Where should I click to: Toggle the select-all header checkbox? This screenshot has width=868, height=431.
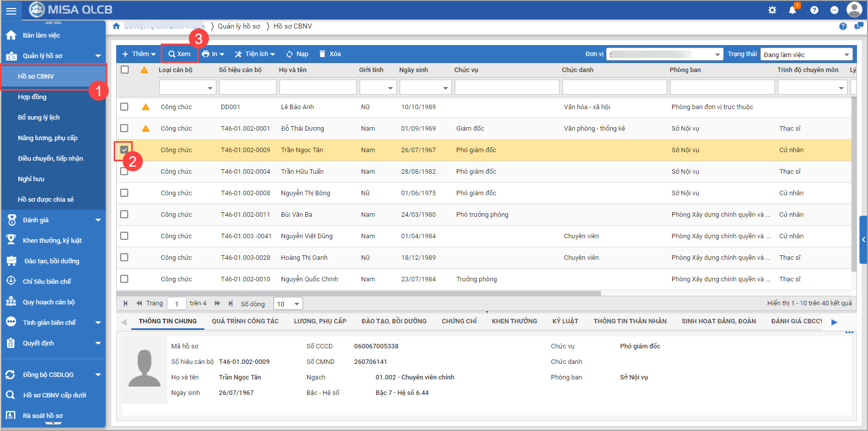125,70
